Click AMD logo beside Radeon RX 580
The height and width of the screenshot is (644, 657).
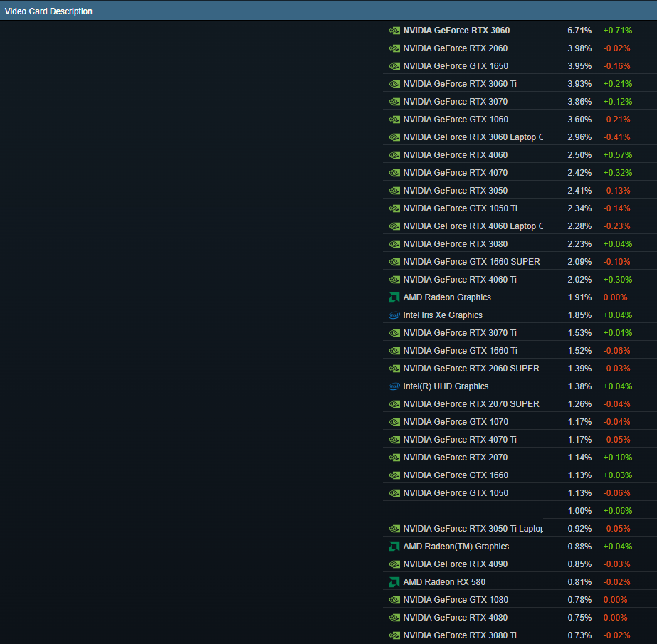(x=394, y=582)
